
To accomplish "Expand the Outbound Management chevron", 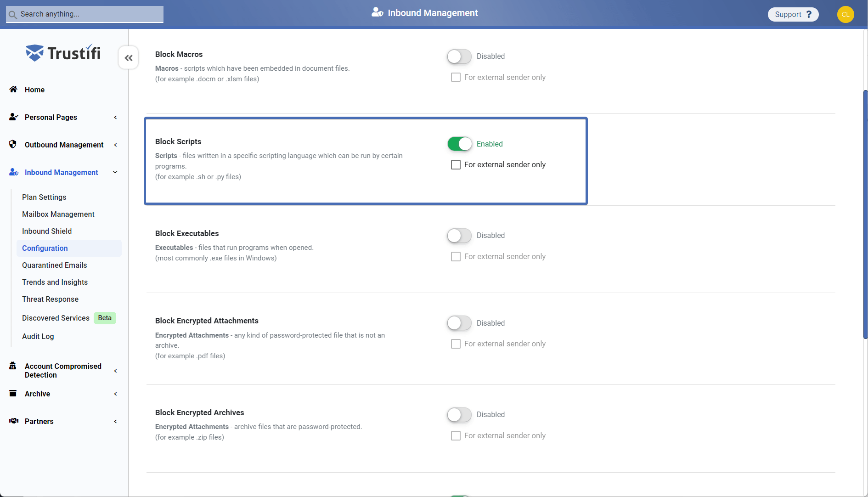I will [115, 145].
